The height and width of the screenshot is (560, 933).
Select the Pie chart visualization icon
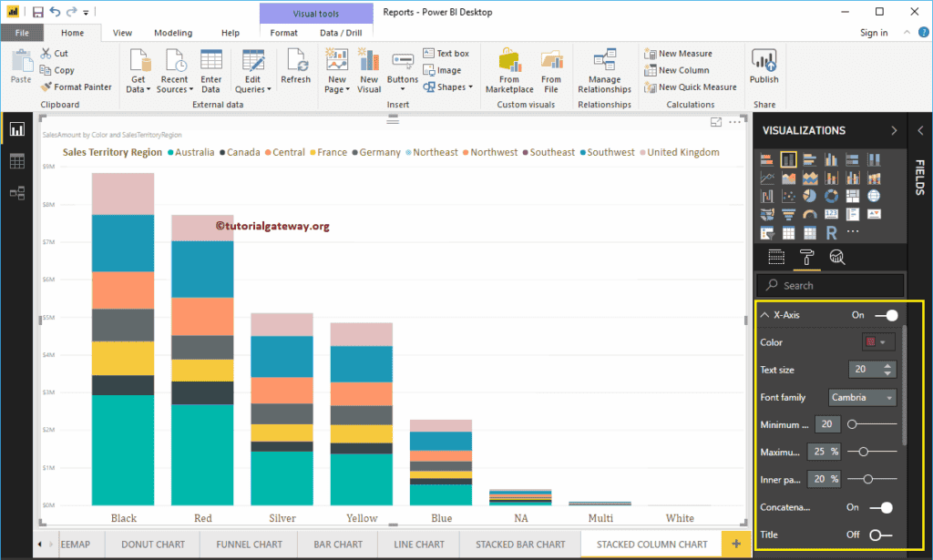[808, 196]
